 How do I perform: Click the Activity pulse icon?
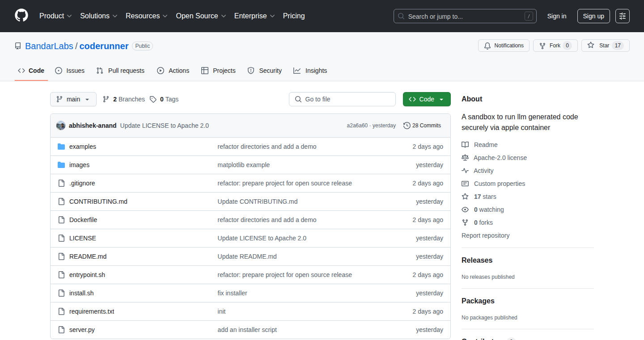pos(465,171)
